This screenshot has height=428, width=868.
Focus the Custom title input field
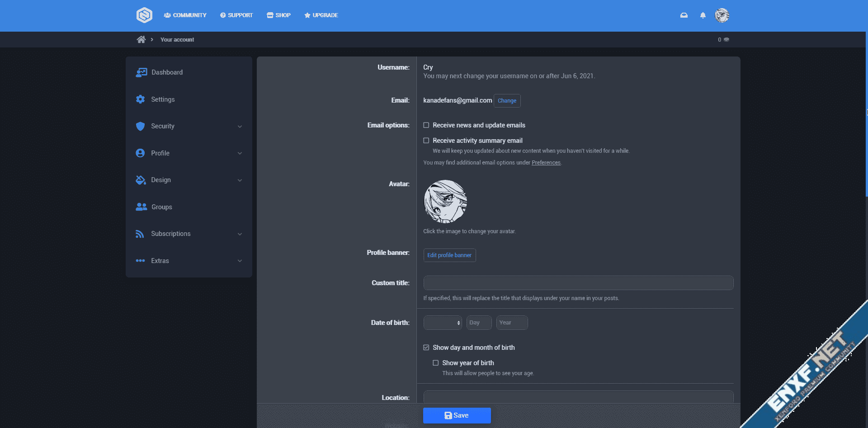pos(578,283)
